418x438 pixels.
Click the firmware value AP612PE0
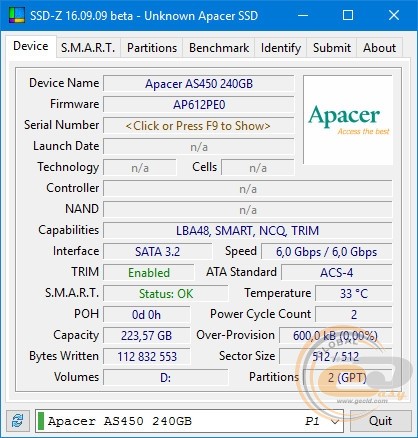click(x=199, y=105)
